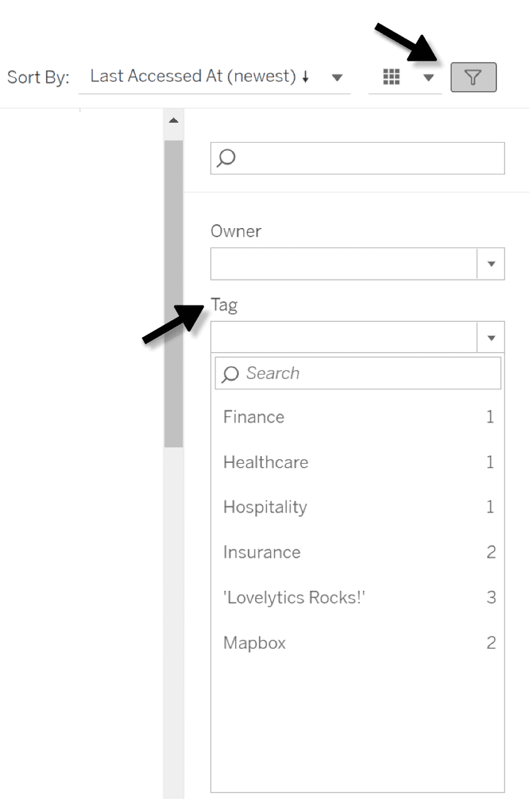
Task: Click inside the Tag filter field
Action: 343,338
